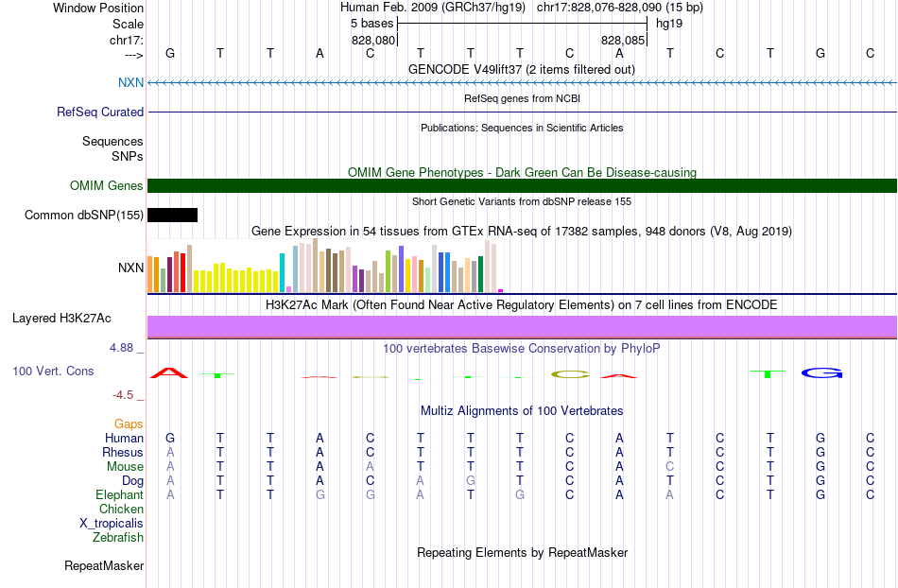Click the dark green OMIM Genes item bar
The width and height of the screenshot is (898, 588).
[522, 185]
